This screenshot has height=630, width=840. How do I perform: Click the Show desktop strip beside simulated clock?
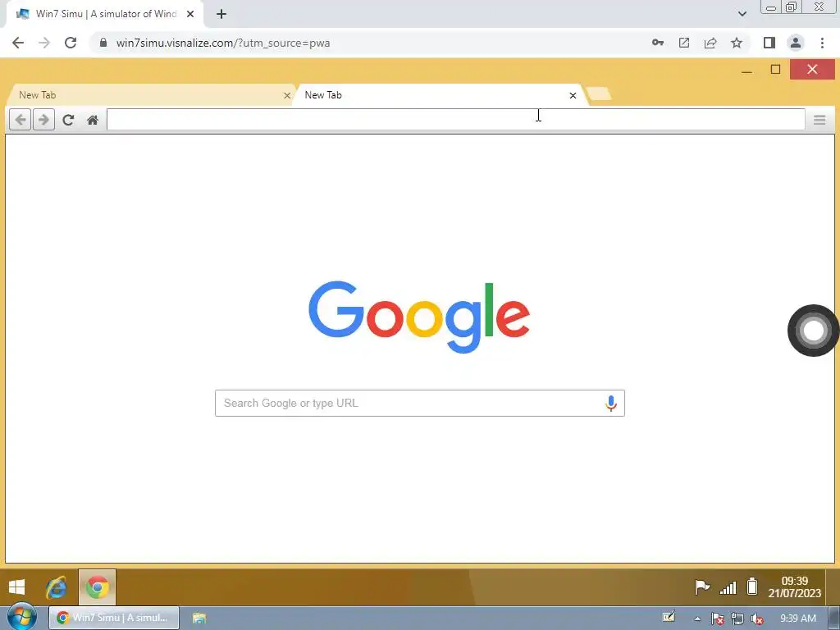click(832, 587)
